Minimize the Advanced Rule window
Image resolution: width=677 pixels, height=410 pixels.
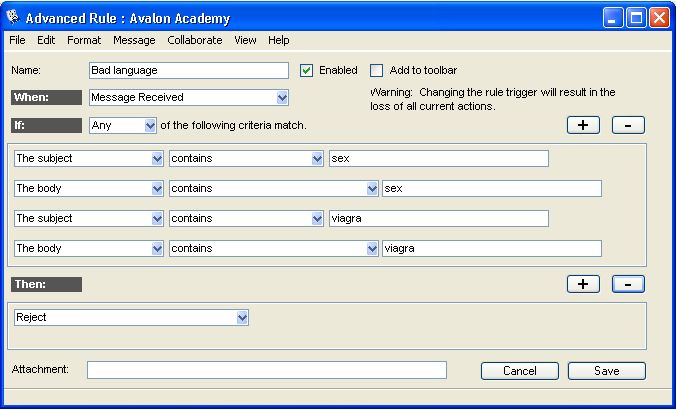(x=613, y=17)
